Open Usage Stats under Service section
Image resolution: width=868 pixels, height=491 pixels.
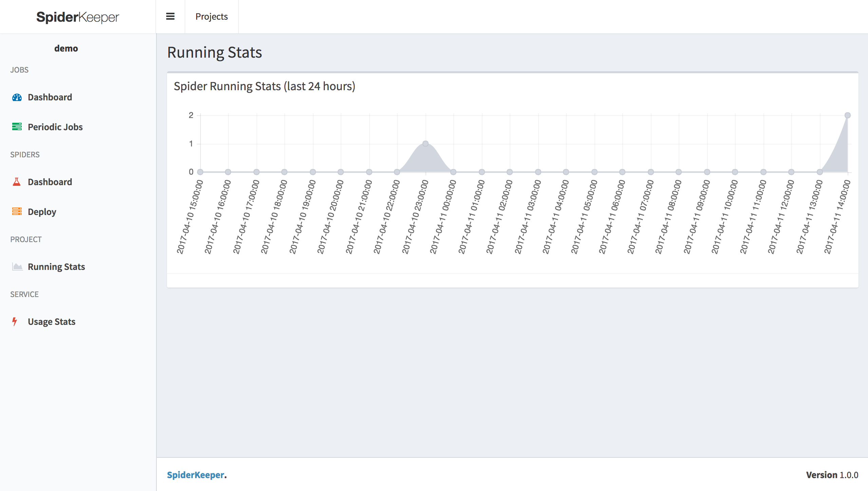[52, 322]
